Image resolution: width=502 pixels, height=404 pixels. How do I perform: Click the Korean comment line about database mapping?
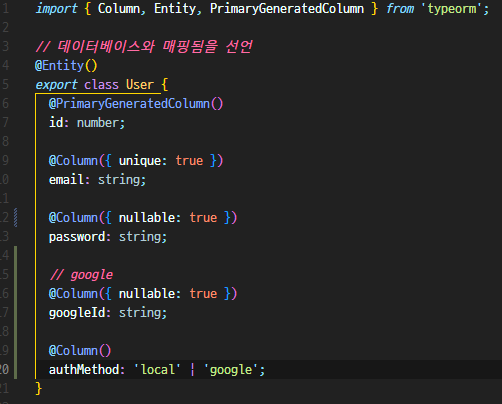point(144,46)
